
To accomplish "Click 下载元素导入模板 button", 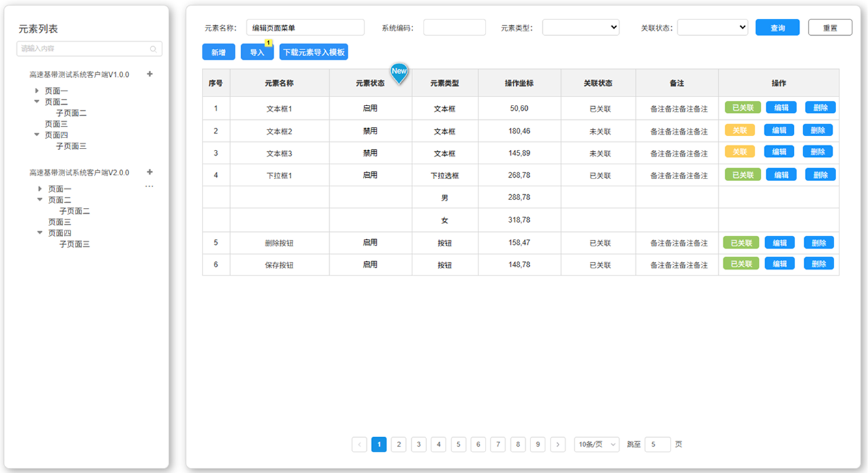I will pos(313,52).
